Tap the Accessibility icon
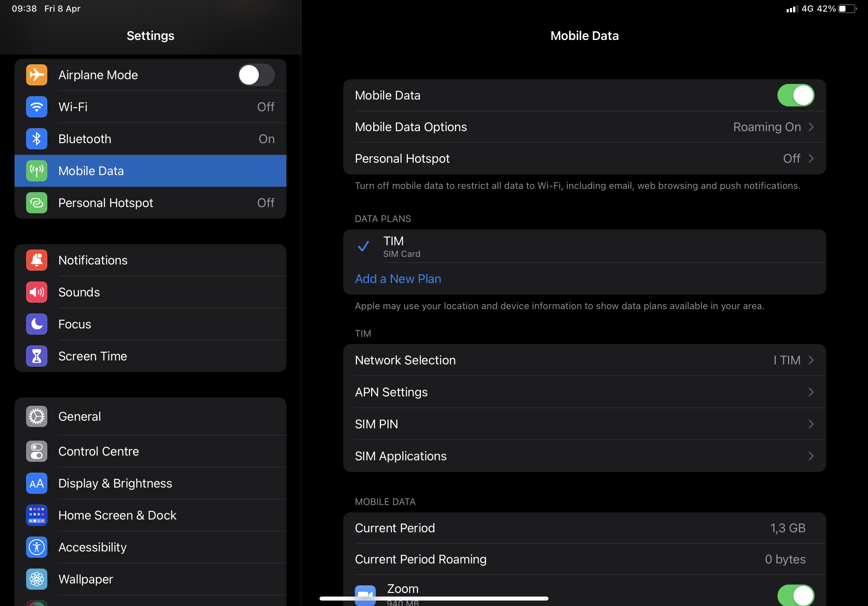The image size is (868, 606). pyautogui.click(x=37, y=547)
